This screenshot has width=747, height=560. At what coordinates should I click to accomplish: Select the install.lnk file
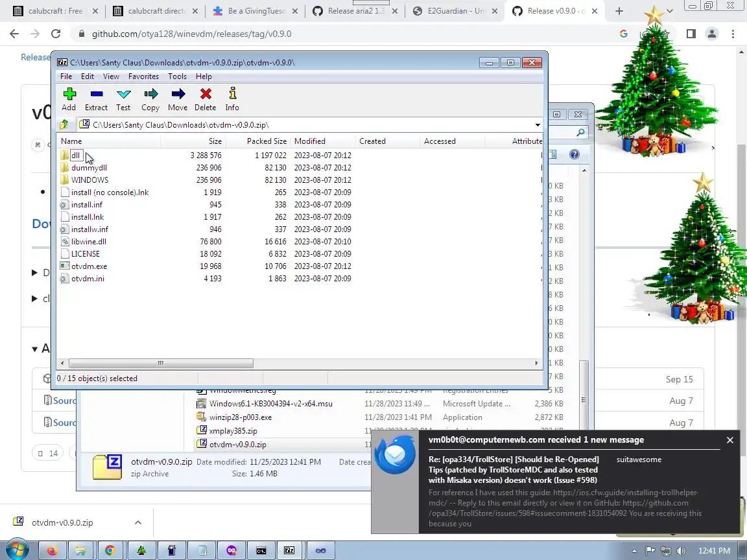[87, 217]
